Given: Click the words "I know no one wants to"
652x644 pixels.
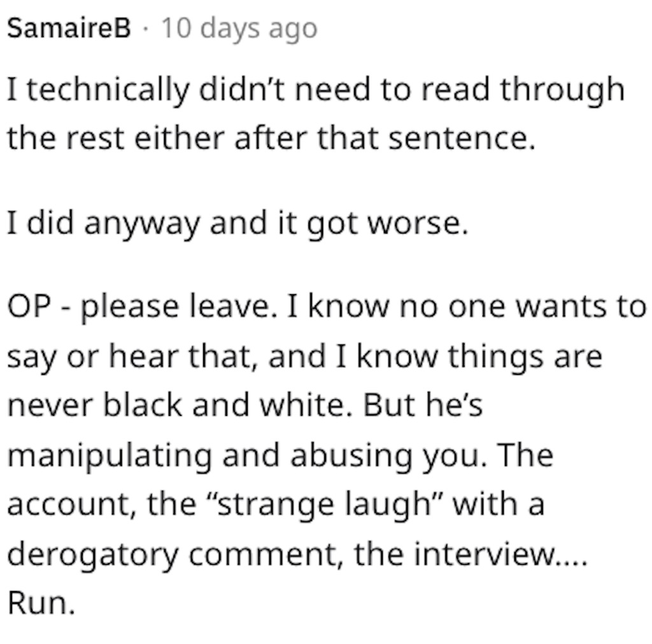Looking at the screenshot, I should point(467,307).
